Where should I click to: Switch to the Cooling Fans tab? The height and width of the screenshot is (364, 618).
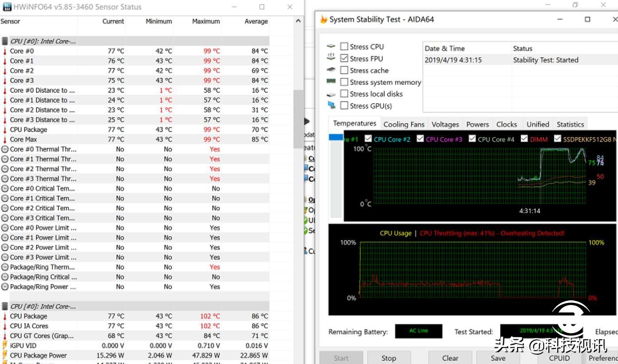coord(403,125)
